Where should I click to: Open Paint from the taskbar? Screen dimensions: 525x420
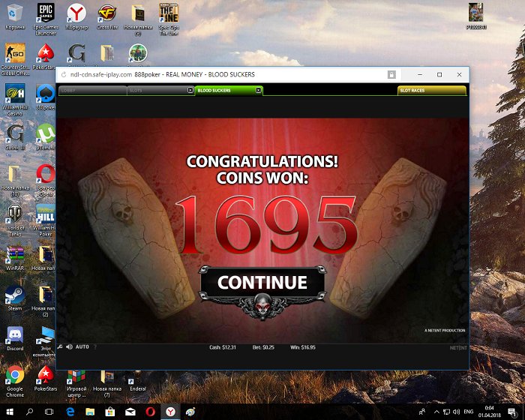(x=190, y=412)
